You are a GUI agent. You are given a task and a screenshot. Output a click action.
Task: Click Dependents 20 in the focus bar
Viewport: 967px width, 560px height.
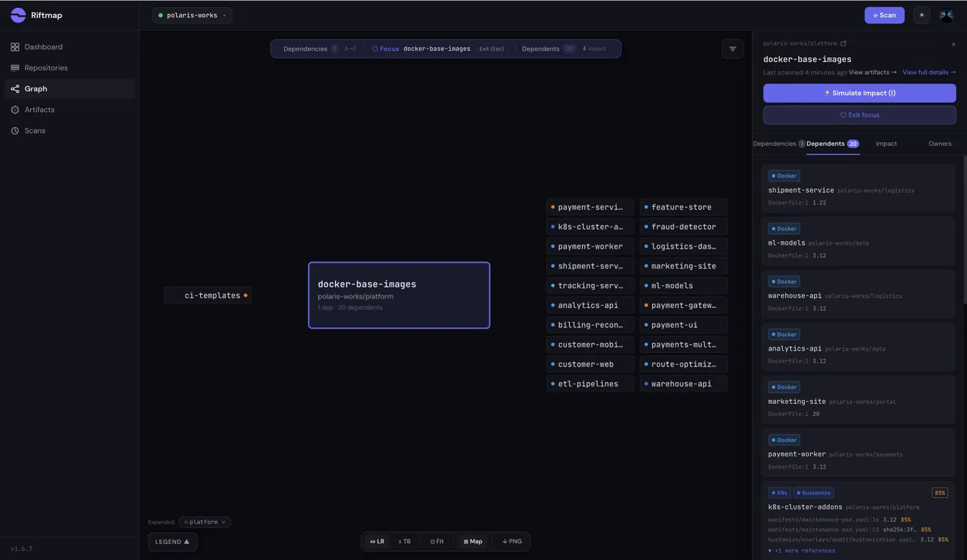coord(548,49)
